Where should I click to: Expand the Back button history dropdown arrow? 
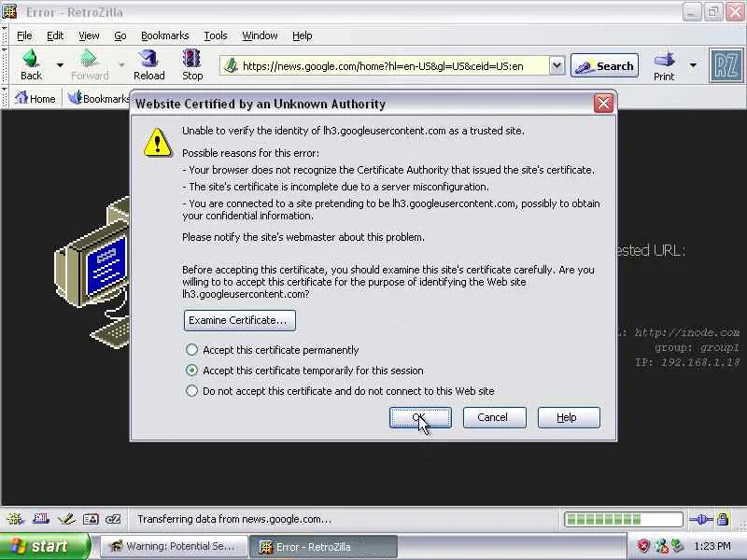[60, 64]
